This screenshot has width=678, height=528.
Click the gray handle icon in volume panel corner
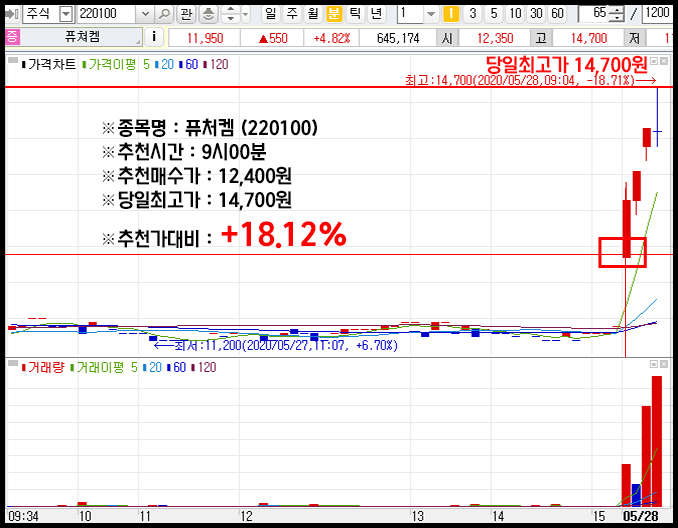[13, 363]
